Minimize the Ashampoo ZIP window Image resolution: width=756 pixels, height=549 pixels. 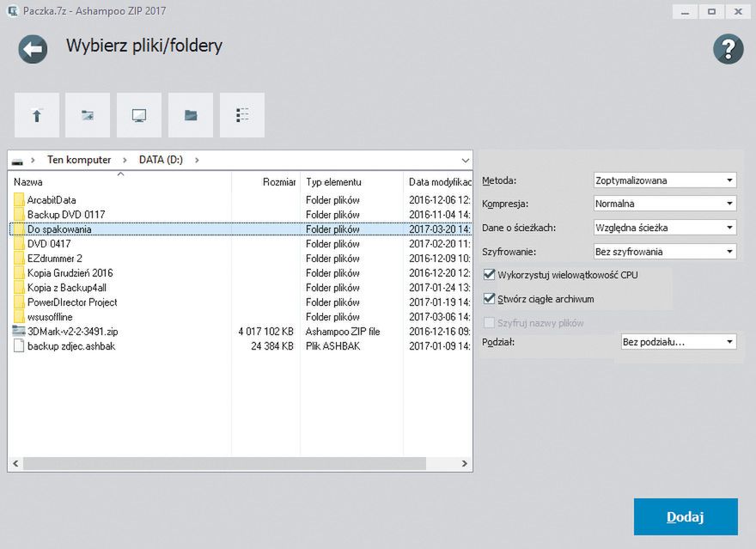(685, 11)
